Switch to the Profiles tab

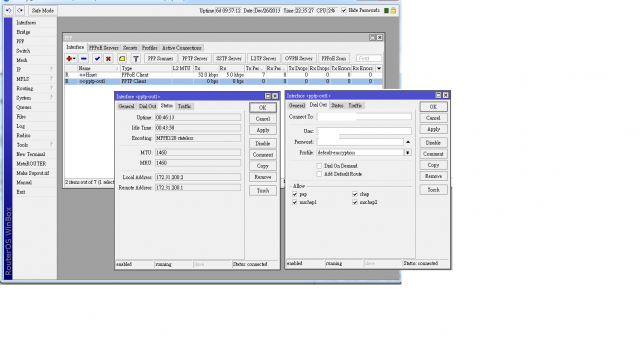(149, 48)
